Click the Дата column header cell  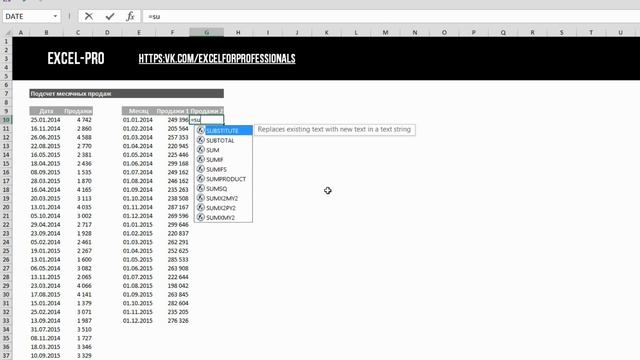click(46, 111)
